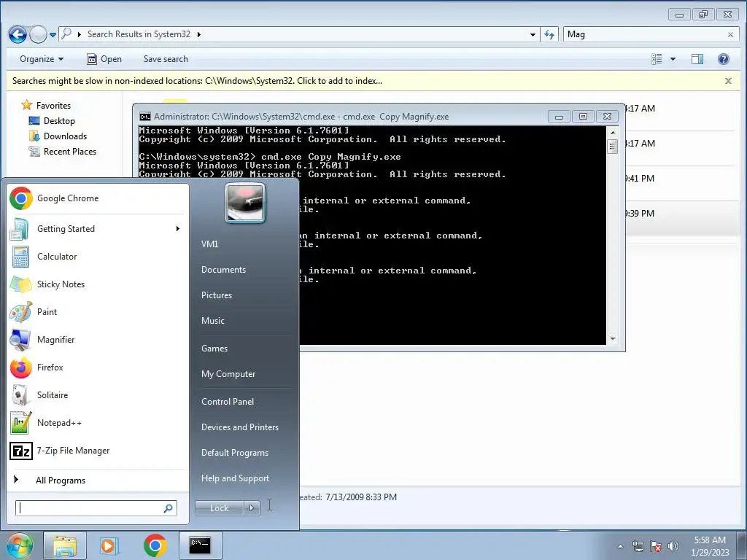Open Chrome taskbar icon
The width and height of the screenshot is (747, 560).
155,545
